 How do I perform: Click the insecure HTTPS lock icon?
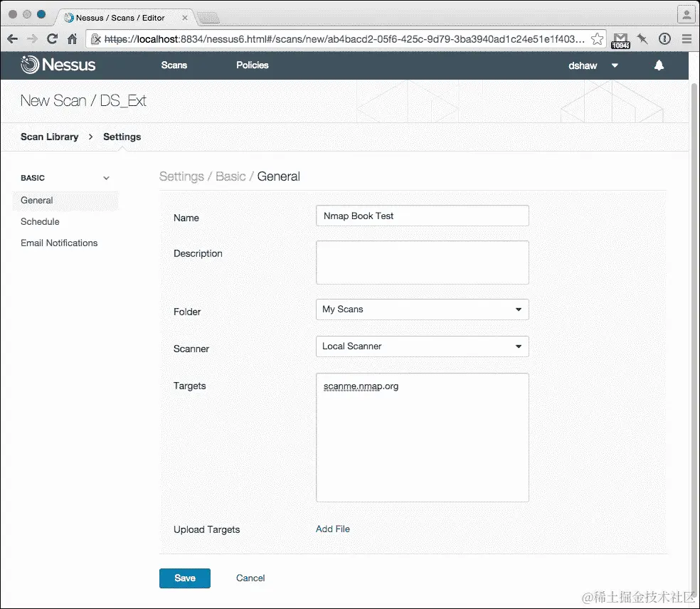tap(95, 39)
